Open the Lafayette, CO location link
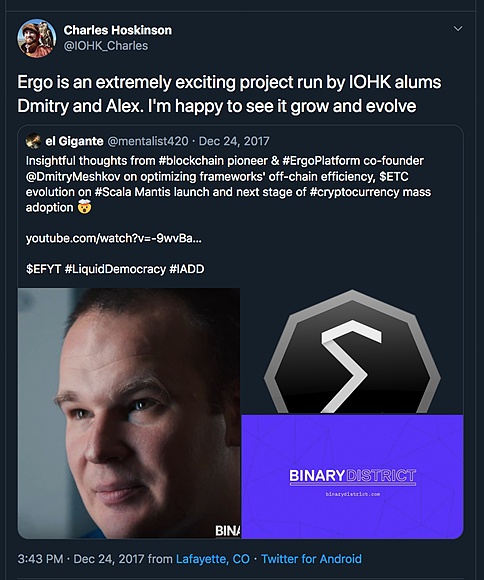Screen dimensions: 484x580 [x=213, y=559]
